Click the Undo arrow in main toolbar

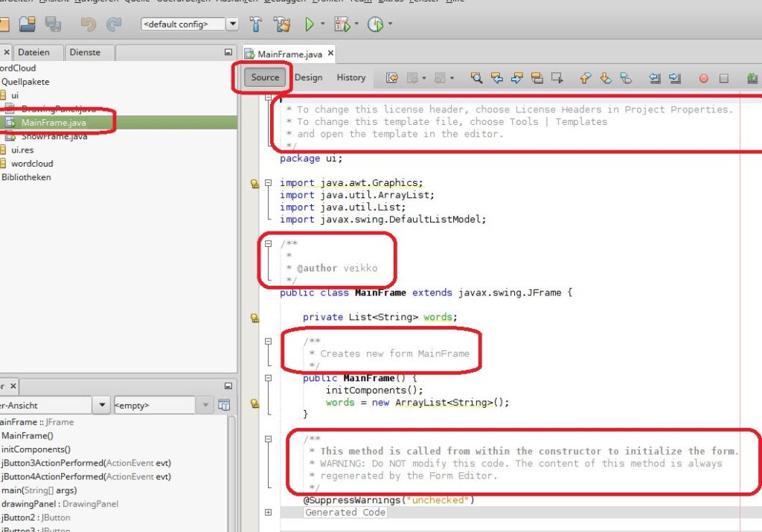(89, 25)
